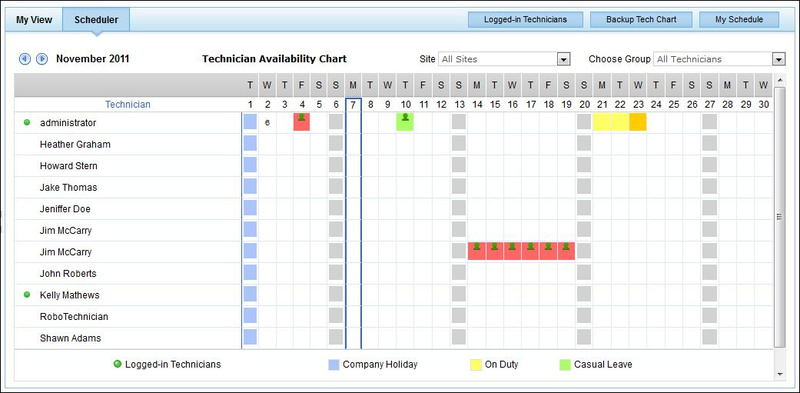
Task: Select Jim McCarry's leave cell on day 18
Action: pyautogui.click(x=548, y=251)
